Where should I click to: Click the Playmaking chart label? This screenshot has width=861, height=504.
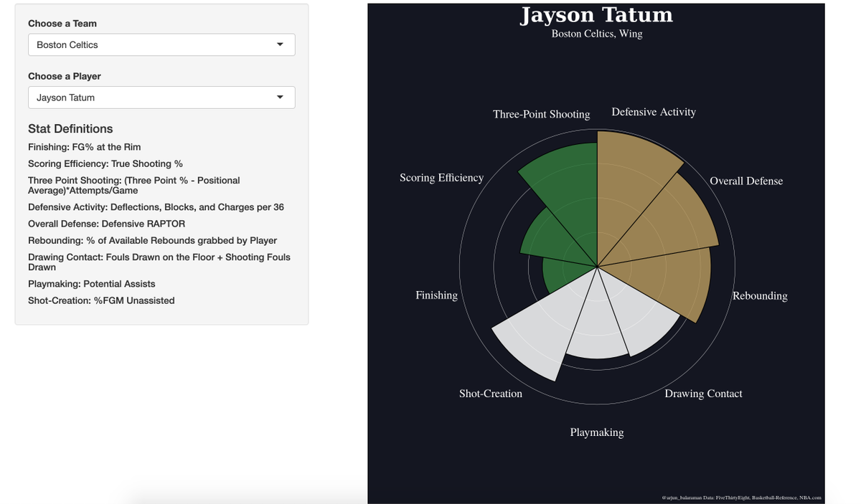[x=597, y=432]
